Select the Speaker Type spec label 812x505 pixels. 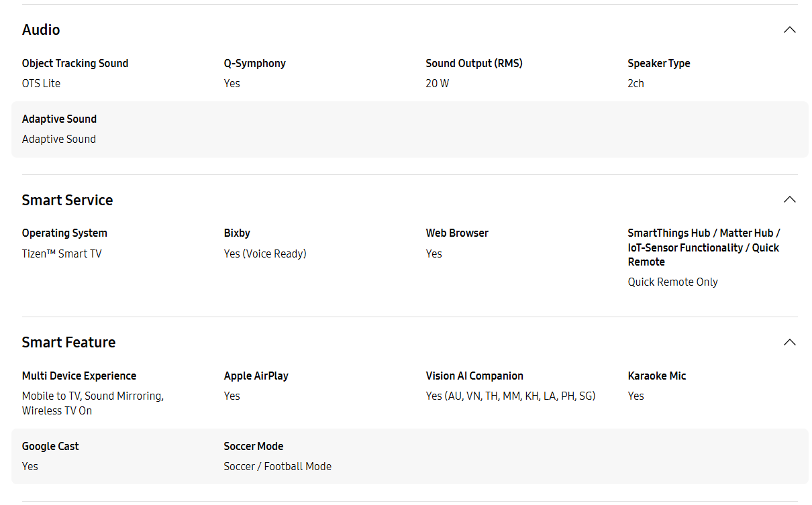[x=659, y=63]
